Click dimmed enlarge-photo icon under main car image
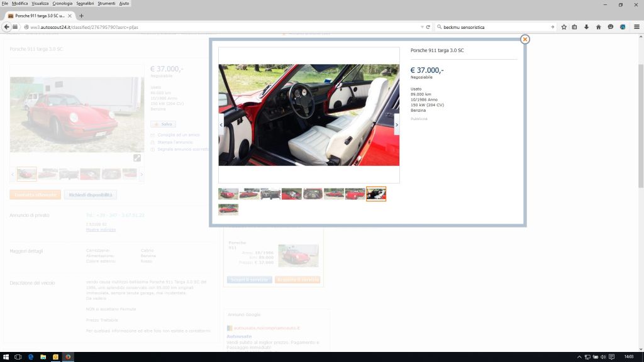The width and height of the screenshot is (644, 362). coord(137,158)
